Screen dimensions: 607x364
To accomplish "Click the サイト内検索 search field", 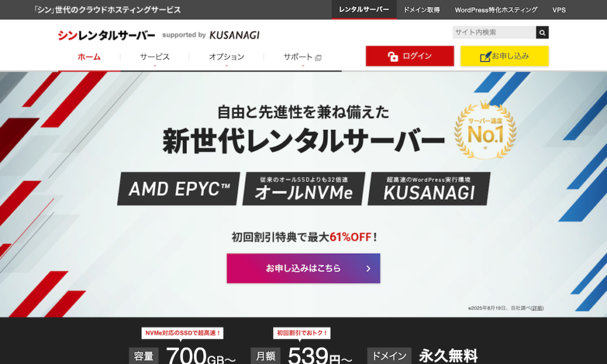I will tap(494, 33).
